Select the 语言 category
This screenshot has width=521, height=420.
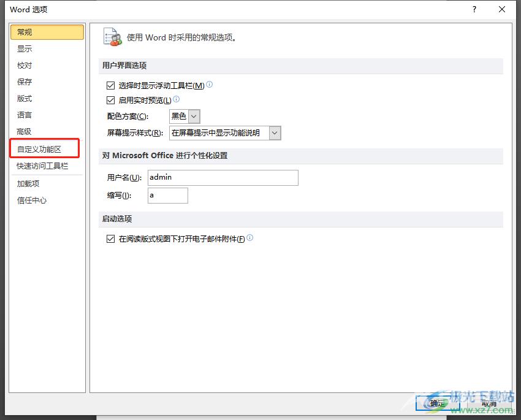pyautogui.click(x=47, y=115)
